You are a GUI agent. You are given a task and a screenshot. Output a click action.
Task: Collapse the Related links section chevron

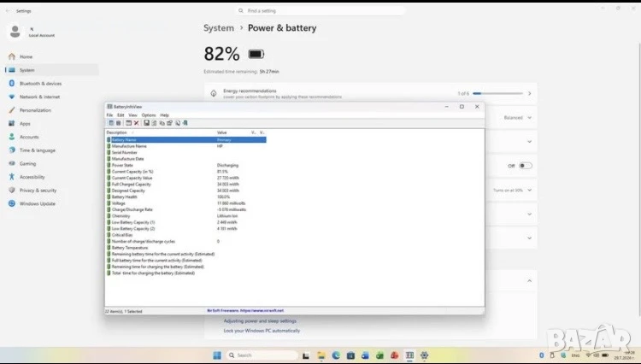coord(529,281)
